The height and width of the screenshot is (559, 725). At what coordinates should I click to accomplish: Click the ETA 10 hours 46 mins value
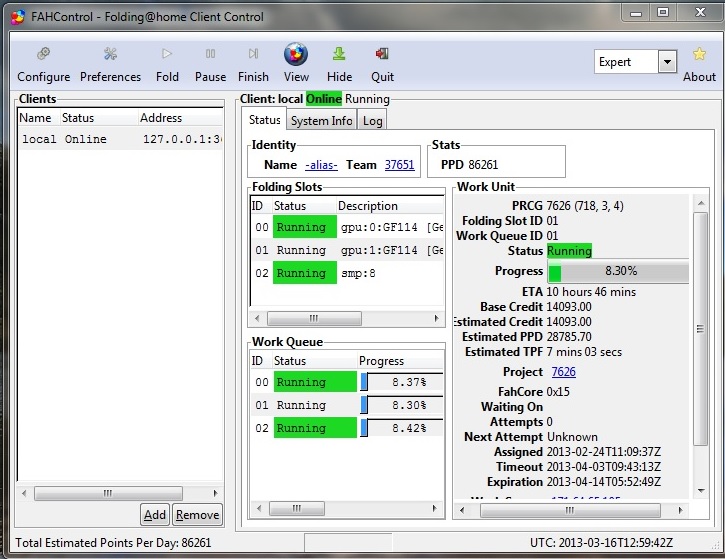click(x=591, y=292)
